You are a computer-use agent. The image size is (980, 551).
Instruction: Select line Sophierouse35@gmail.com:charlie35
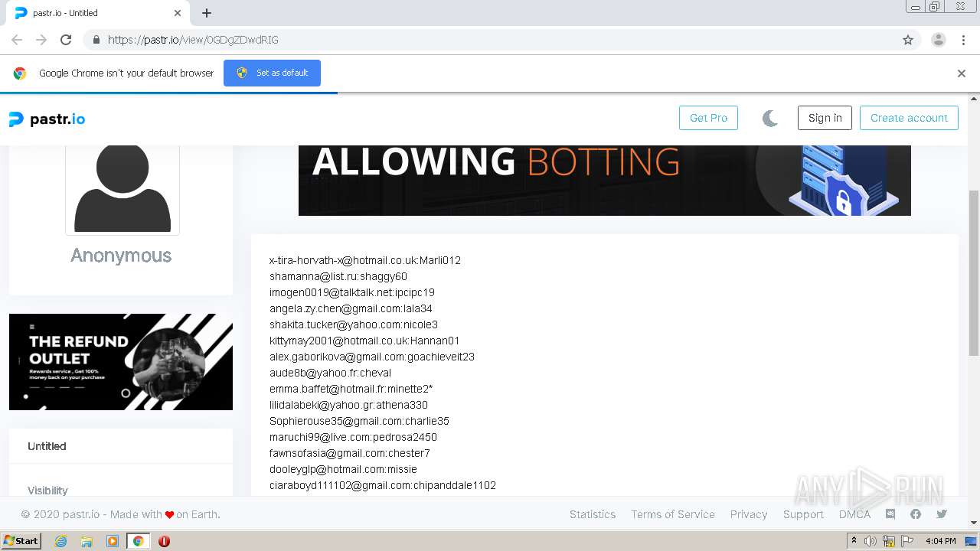(359, 421)
